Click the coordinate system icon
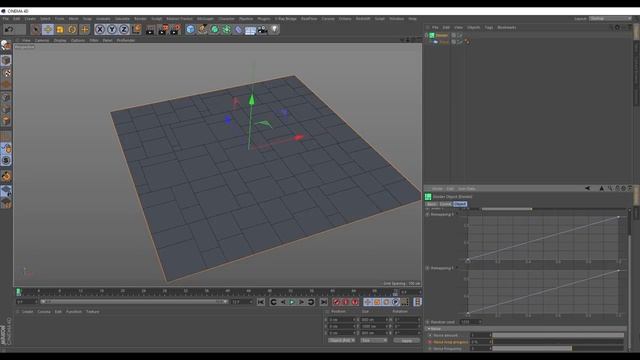 tap(136, 29)
